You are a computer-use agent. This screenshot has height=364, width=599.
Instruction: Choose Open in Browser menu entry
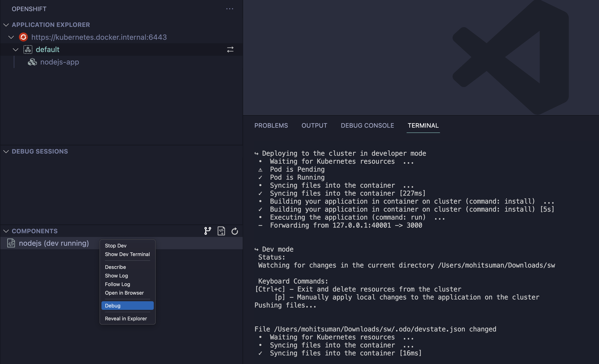[x=124, y=293]
